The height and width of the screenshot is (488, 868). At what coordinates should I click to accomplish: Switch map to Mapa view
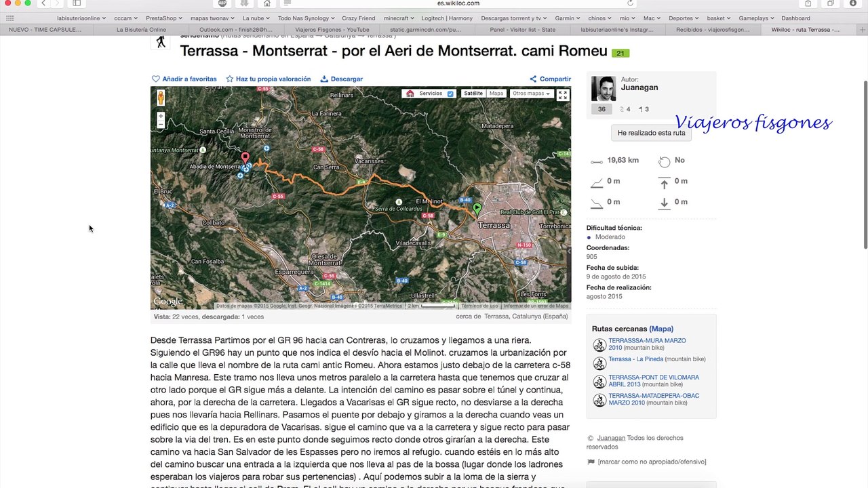point(496,94)
